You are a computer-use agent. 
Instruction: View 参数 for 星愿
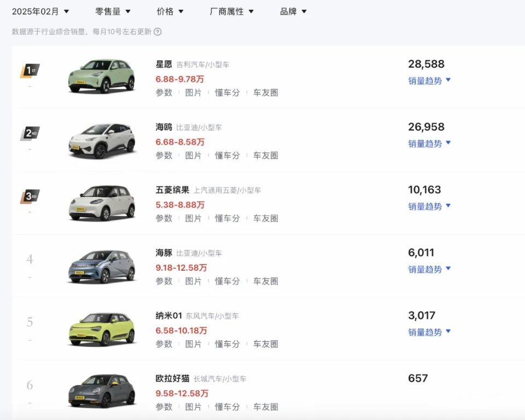(x=164, y=93)
